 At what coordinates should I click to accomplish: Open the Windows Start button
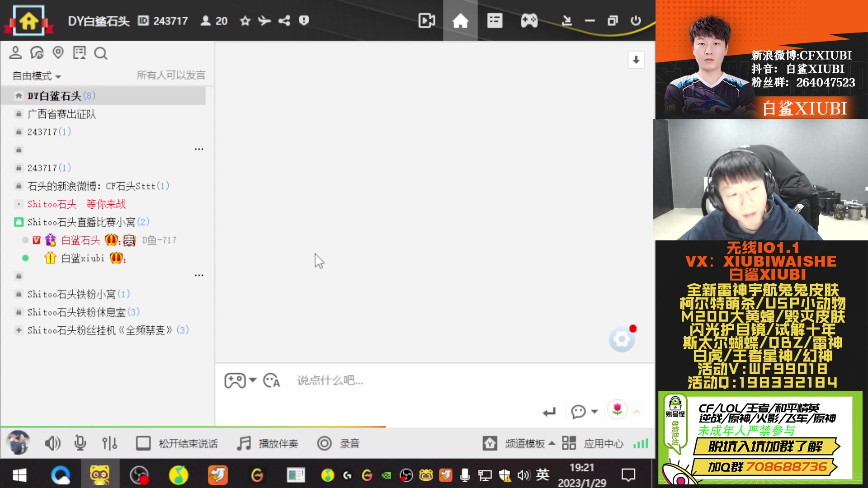pyautogui.click(x=19, y=475)
